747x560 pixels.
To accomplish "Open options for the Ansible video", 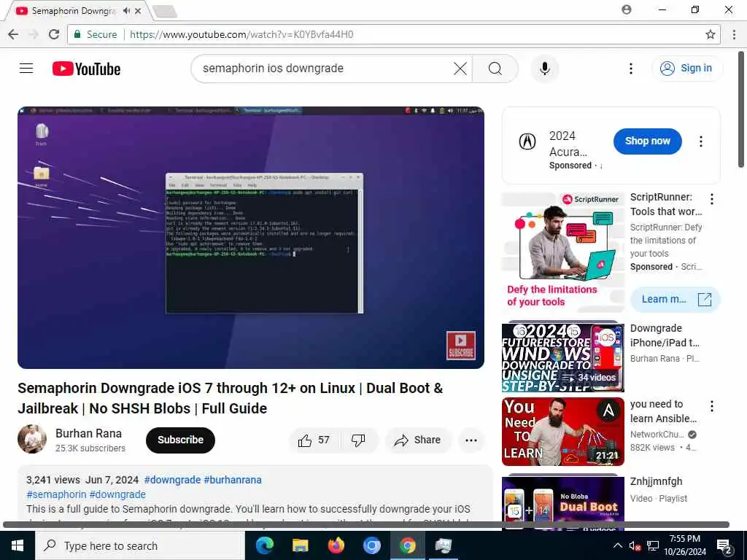I will tap(712, 406).
